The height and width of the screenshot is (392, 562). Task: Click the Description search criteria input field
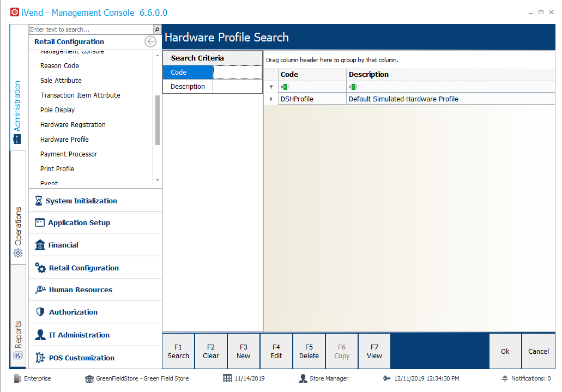click(x=238, y=87)
